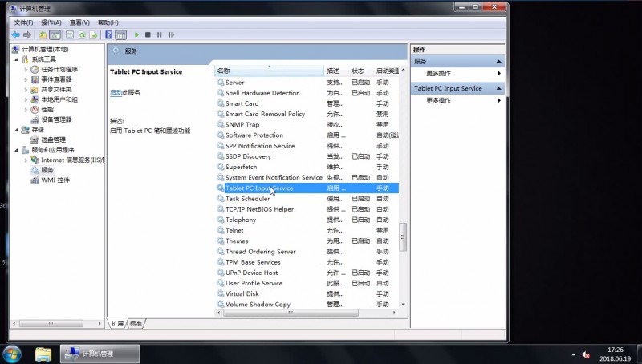Select the Volume Shadow Copy service
The image size is (642, 364).
tap(307, 305)
